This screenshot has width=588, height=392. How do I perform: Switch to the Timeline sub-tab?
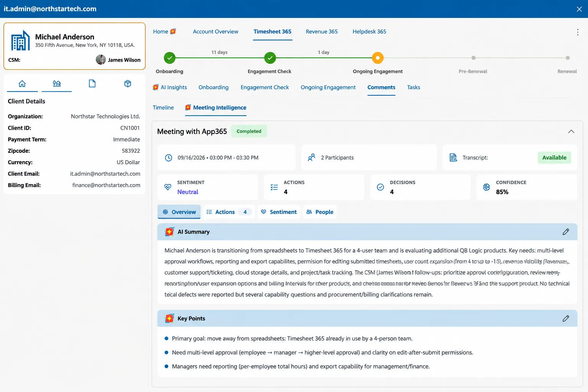163,108
